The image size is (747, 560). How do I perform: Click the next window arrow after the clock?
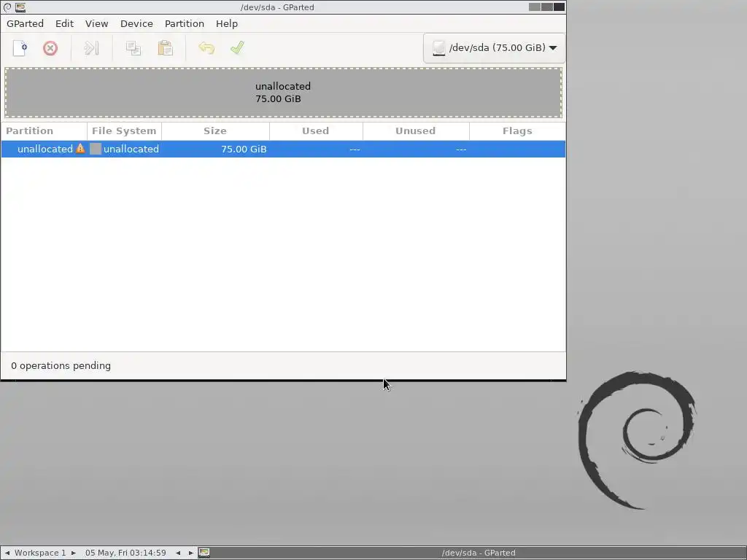[190, 553]
